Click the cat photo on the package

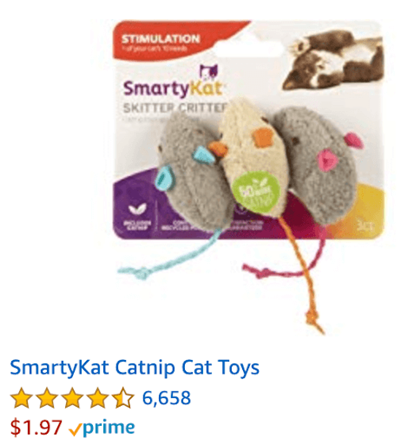click(333, 60)
